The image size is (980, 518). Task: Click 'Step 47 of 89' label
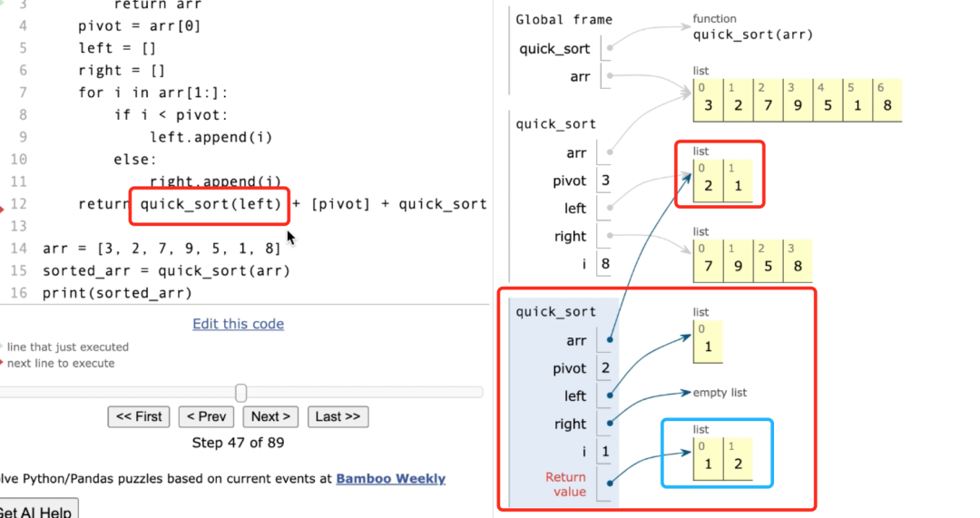pos(238,443)
